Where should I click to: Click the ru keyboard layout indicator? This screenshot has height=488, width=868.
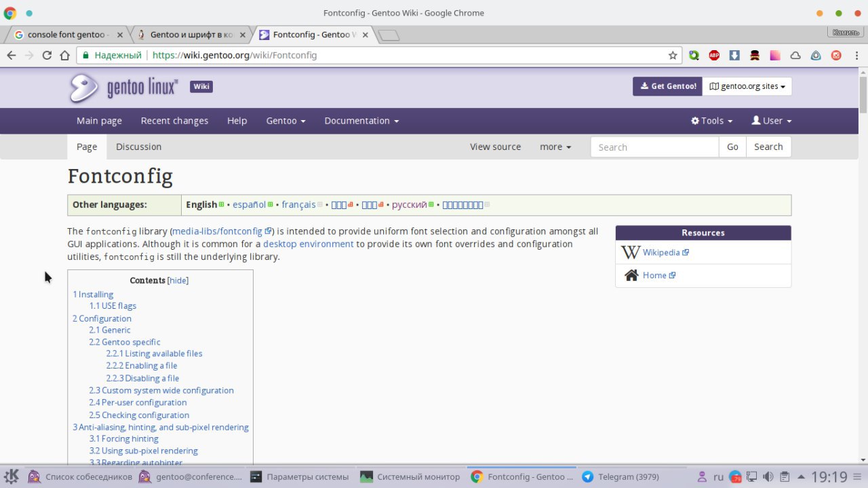(719, 476)
